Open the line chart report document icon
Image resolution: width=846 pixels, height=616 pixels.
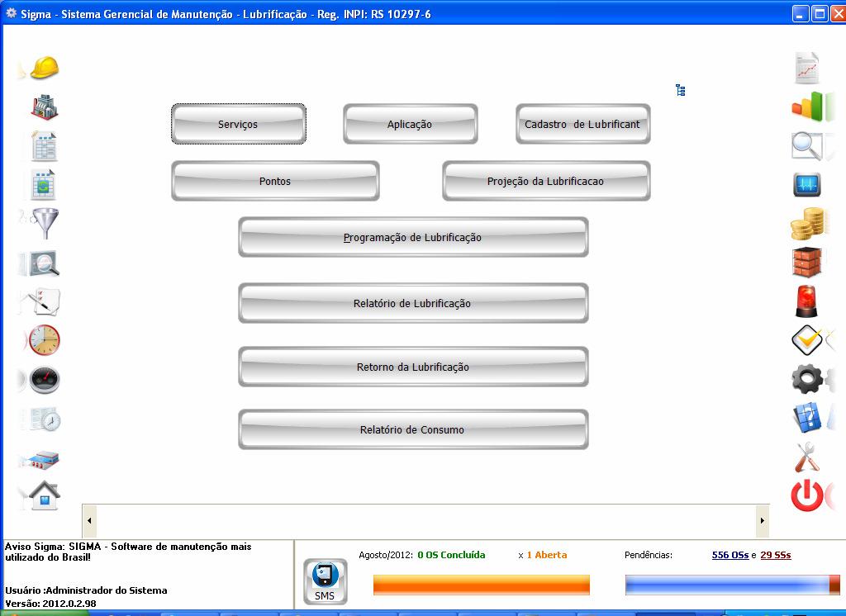point(807,68)
